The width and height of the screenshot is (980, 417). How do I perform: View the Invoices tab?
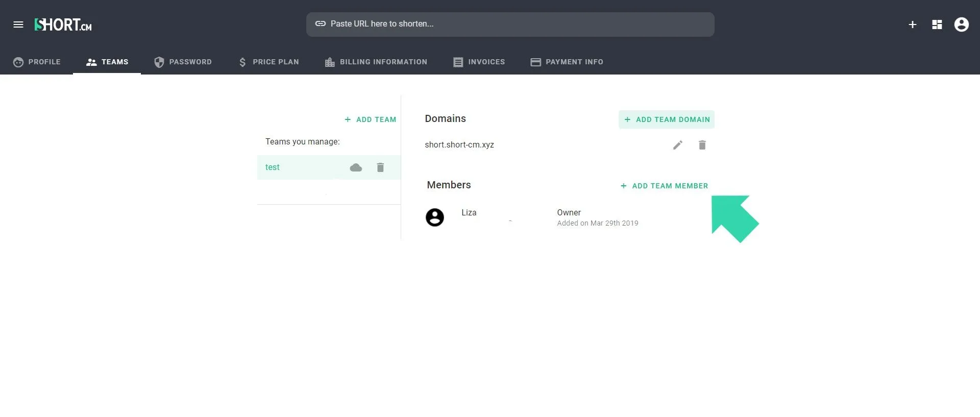point(479,62)
